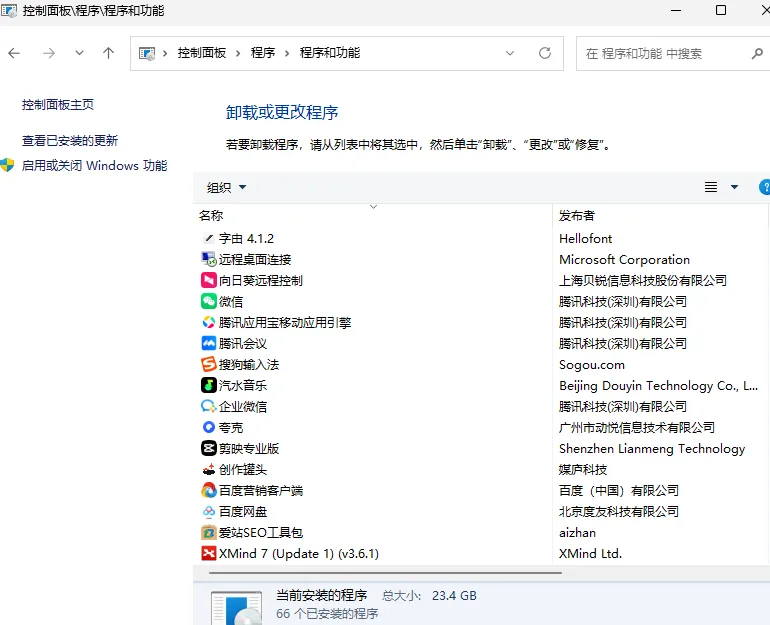Click the 搜狗输入法 orange S icon

[x=209, y=364]
